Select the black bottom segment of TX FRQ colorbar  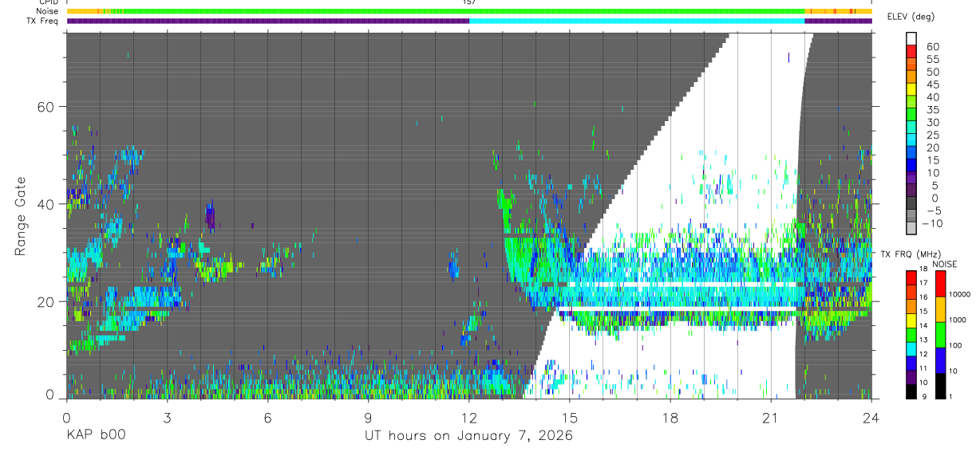[x=911, y=391]
